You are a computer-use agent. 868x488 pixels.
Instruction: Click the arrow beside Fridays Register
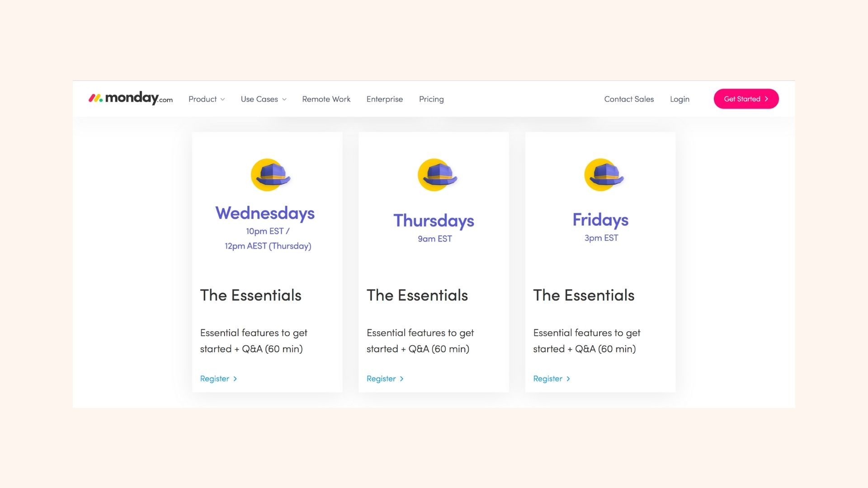pyautogui.click(x=568, y=379)
